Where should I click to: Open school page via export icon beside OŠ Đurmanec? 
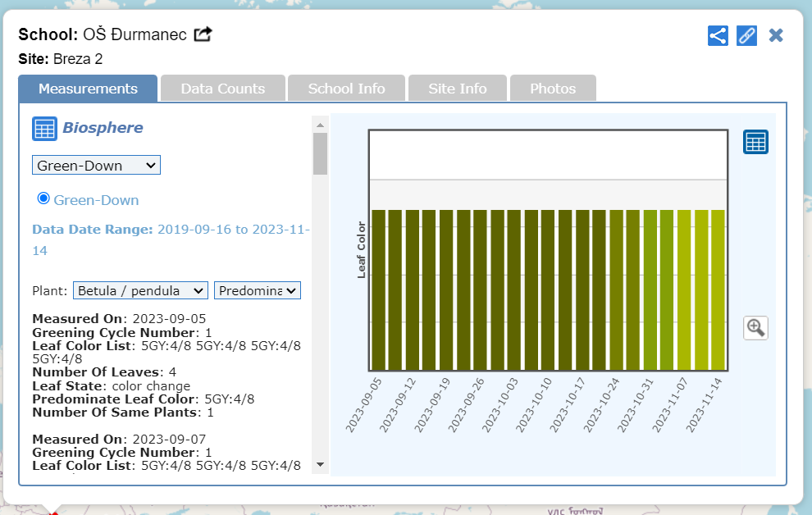(x=203, y=34)
